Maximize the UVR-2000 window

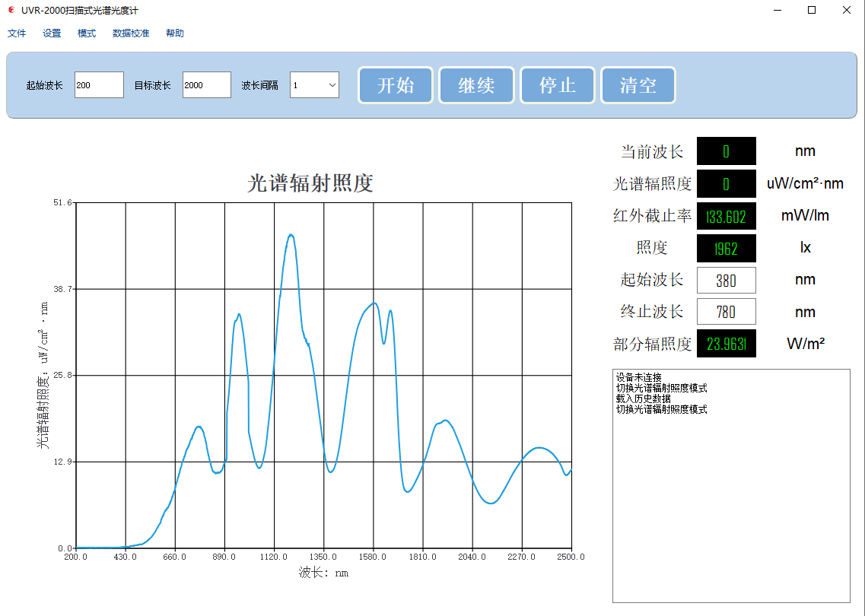pos(812,10)
